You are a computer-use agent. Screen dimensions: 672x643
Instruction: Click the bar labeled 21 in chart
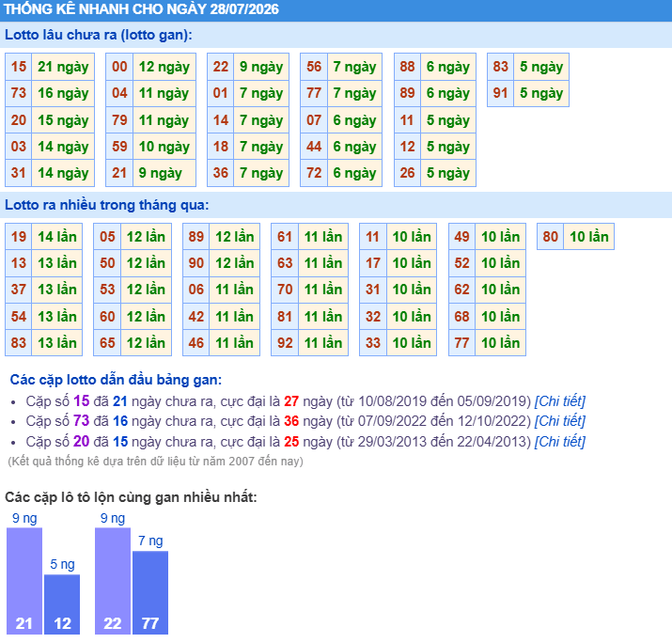click(24, 581)
